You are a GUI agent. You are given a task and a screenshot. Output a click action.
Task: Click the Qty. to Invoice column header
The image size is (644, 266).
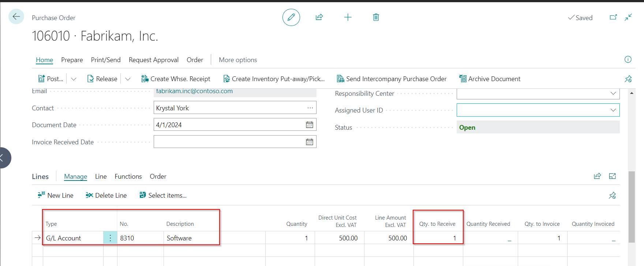pos(542,224)
